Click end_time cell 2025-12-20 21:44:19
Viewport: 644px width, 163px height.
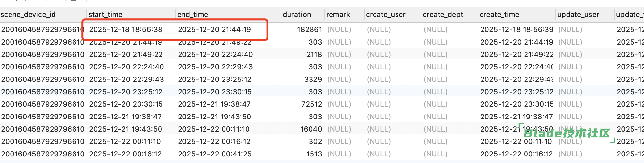(214, 30)
